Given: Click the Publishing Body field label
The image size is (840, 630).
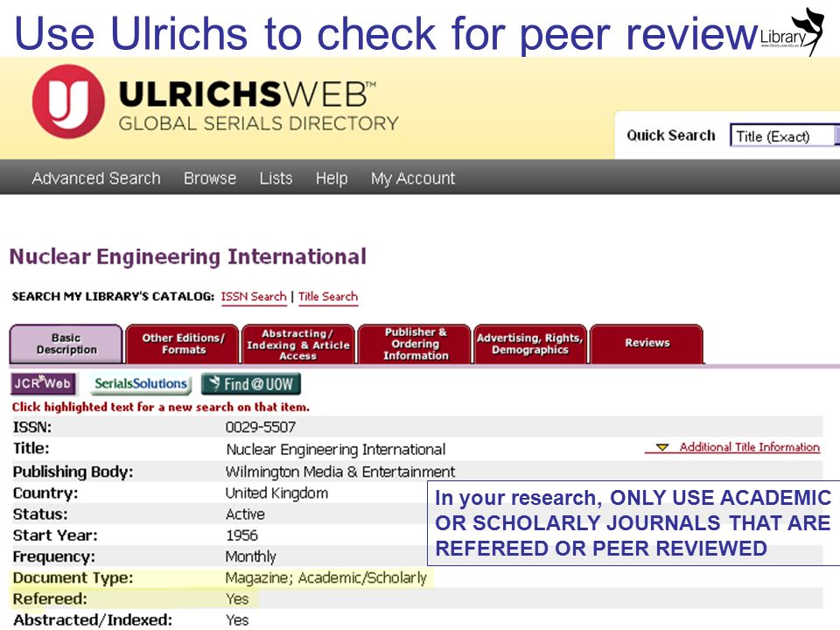Looking at the screenshot, I should click(73, 472).
